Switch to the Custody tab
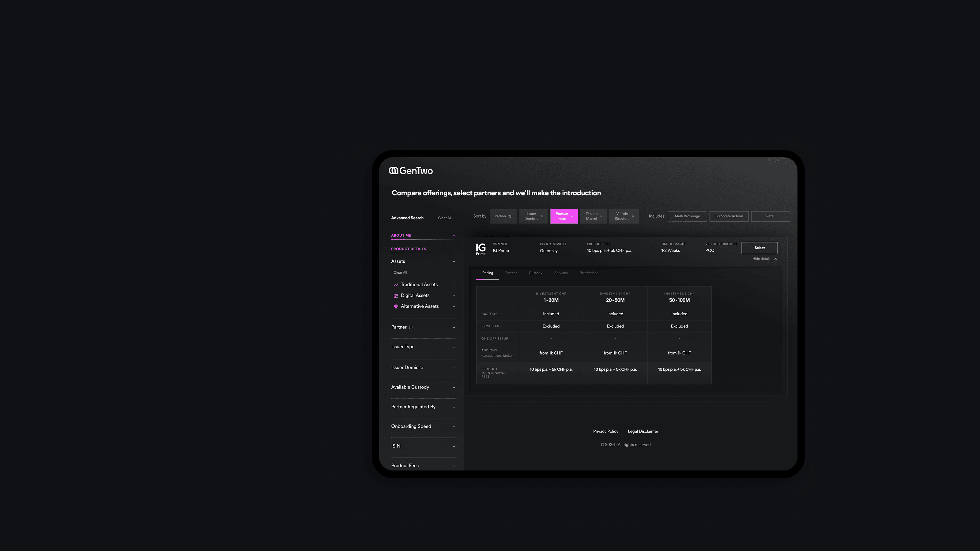The image size is (980, 551). tap(535, 273)
